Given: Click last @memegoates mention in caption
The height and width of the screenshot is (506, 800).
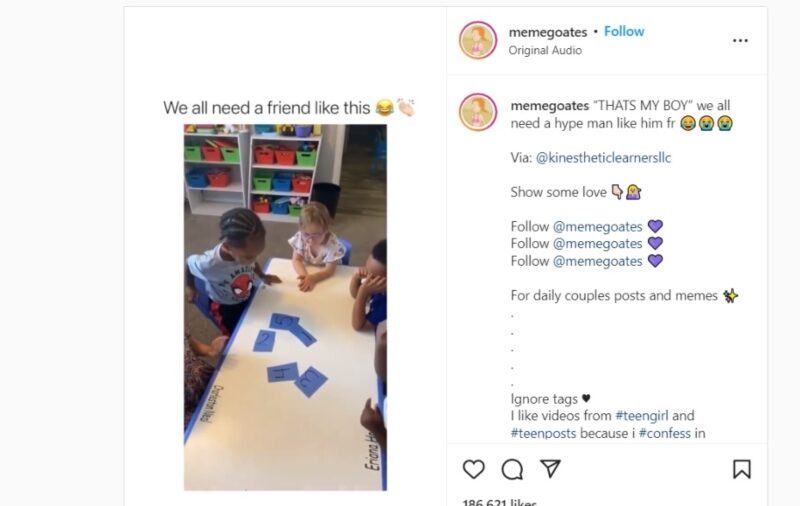Looking at the screenshot, I should 598,261.
